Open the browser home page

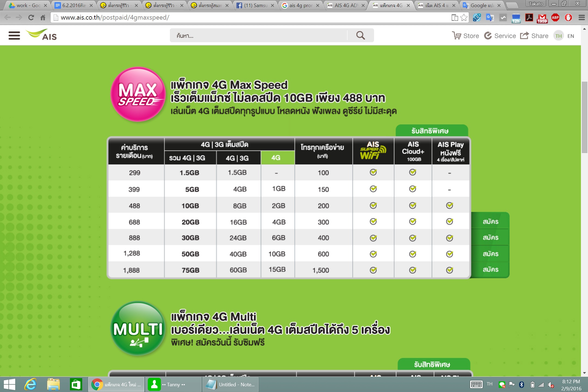[43, 18]
